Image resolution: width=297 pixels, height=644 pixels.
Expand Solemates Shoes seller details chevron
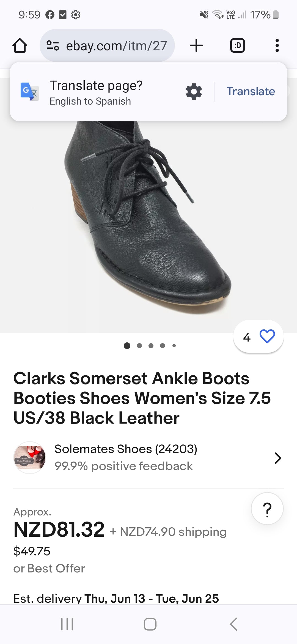pos(278,458)
